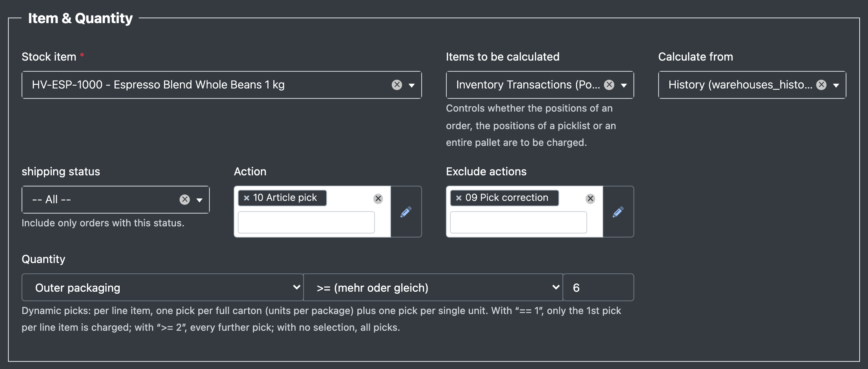Click the Exclude actions search input field
This screenshot has width=868, height=369.
[519, 222]
